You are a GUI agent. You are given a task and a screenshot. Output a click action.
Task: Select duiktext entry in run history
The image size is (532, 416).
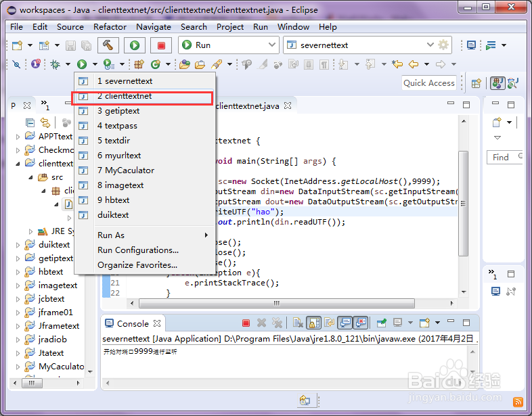(x=145, y=215)
